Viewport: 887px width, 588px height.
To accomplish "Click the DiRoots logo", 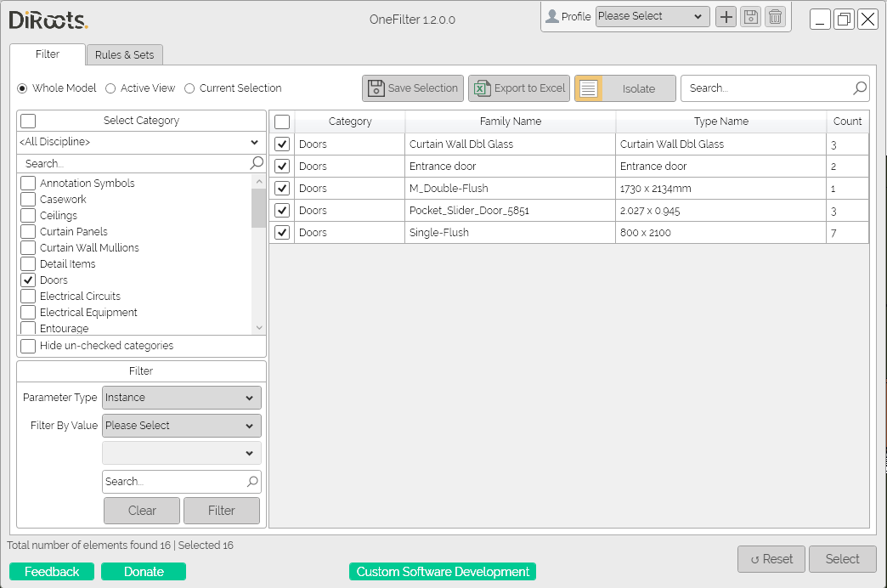I will 48,20.
